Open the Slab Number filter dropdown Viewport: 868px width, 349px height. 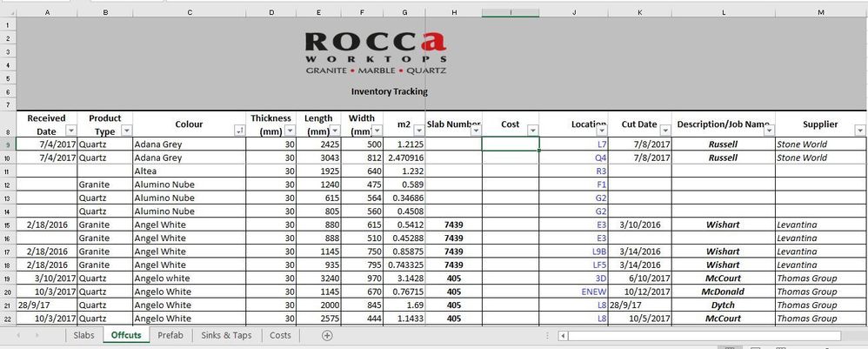(x=476, y=131)
